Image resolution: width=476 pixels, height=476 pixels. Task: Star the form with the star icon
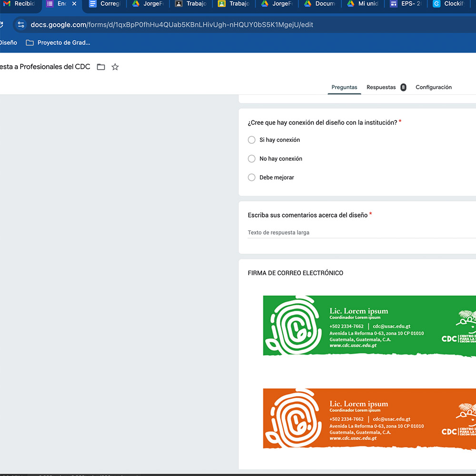coord(115,67)
